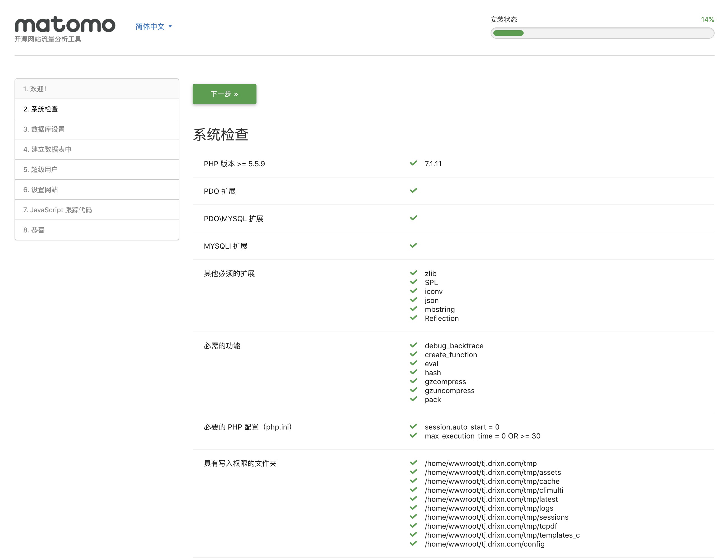The width and height of the screenshot is (728, 560).
Task: Select step 4. 建立数据表中 in sidebar
Action: pos(97,149)
